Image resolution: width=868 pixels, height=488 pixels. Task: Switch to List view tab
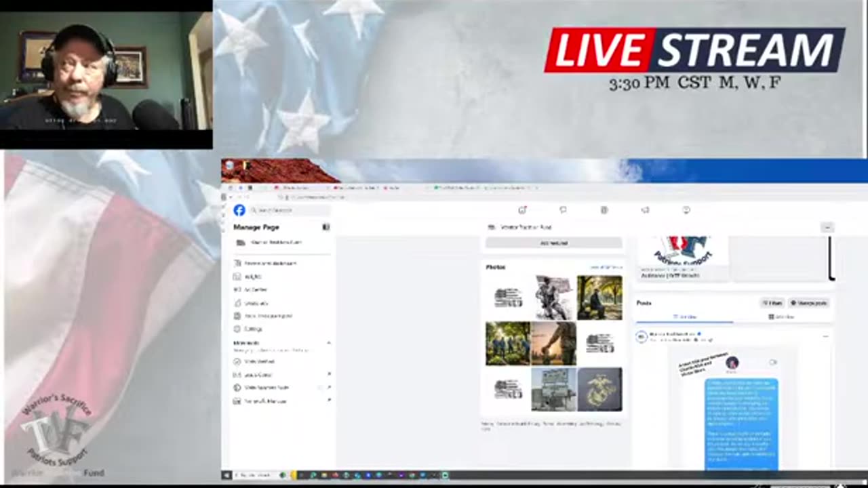[x=684, y=317]
